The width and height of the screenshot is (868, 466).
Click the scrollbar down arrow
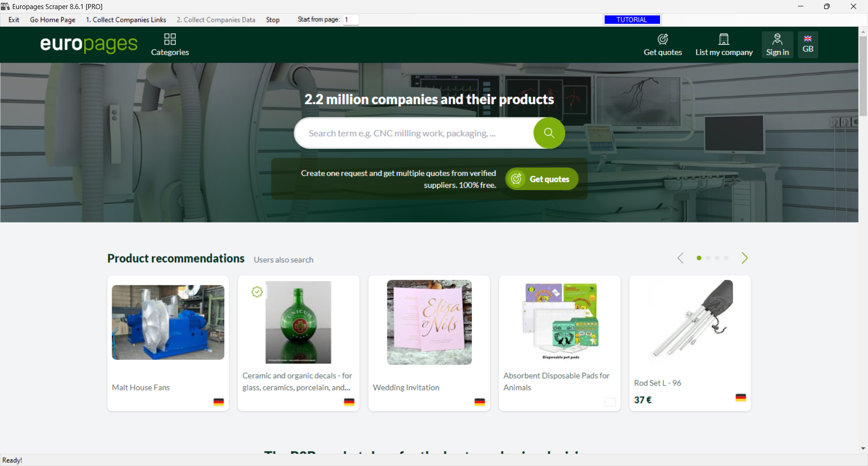(863, 449)
